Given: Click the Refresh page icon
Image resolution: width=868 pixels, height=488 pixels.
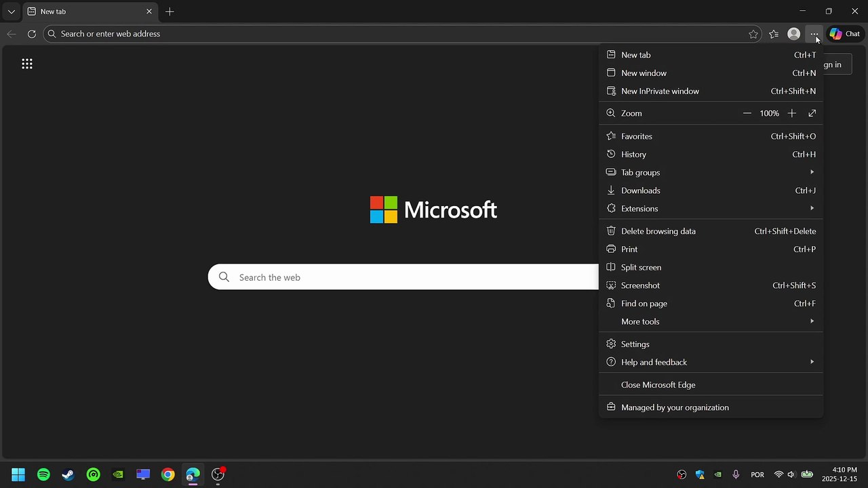Looking at the screenshot, I should 32,34.
